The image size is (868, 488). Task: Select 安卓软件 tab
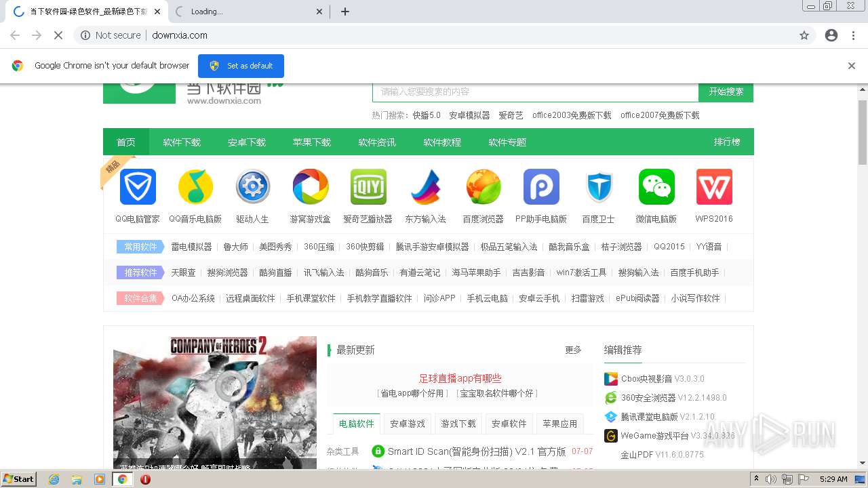509,424
